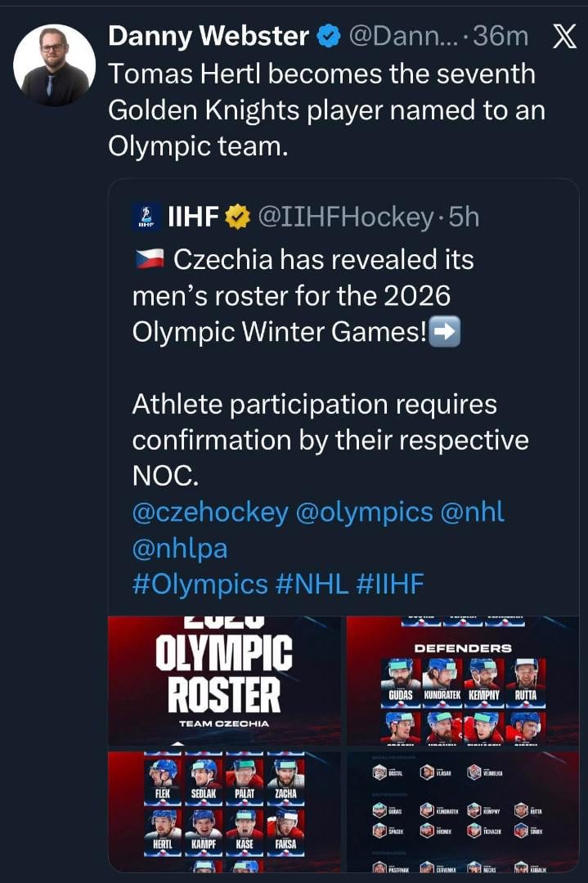588x883 pixels.
Task: Click the @IIHFHockey handle
Action: (x=345, y=217)
